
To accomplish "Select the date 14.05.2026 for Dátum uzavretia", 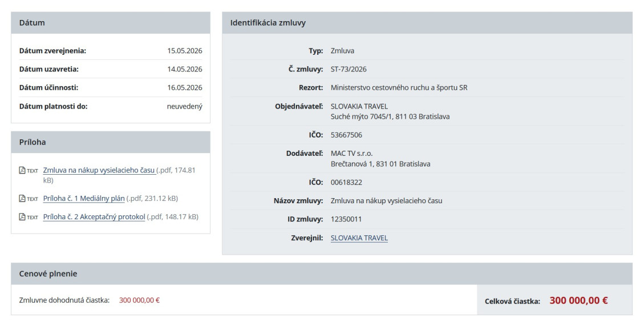I will click(184, 69).
